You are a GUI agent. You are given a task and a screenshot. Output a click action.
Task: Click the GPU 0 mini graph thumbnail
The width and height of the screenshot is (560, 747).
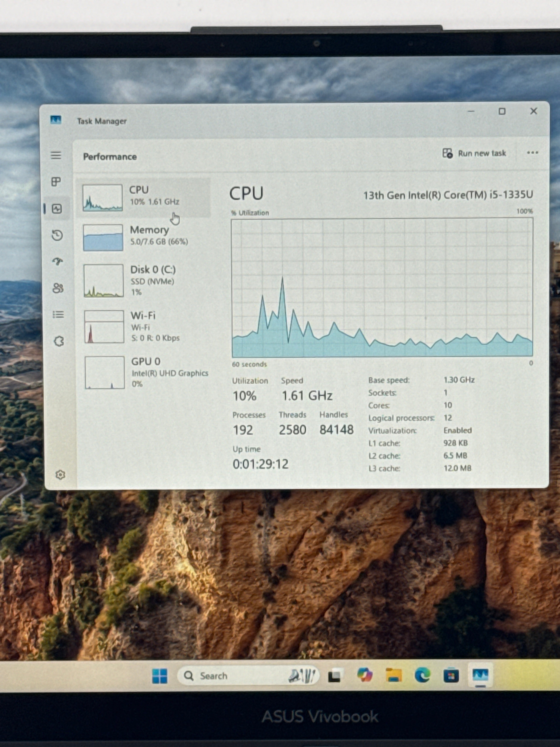(x=105, y=373)
